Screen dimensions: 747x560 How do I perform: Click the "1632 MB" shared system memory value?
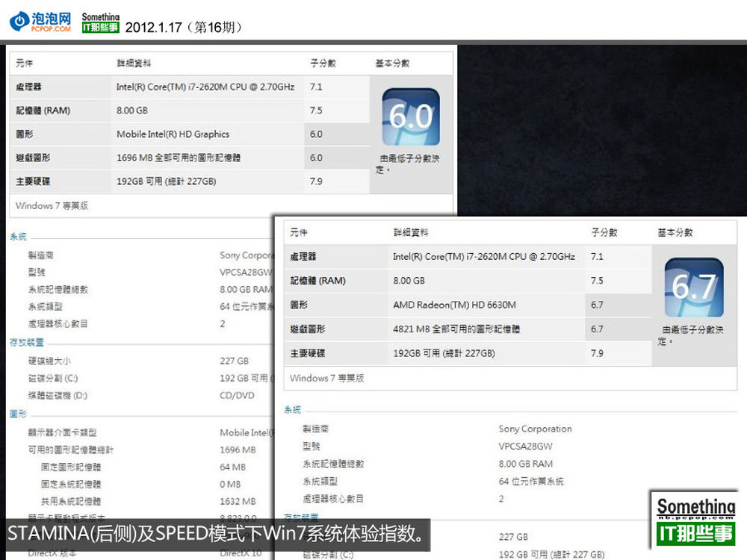[238, 502]
